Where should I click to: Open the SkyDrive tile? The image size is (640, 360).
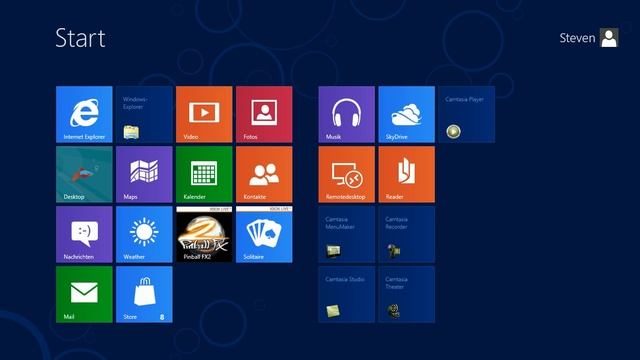pos(407,114)
